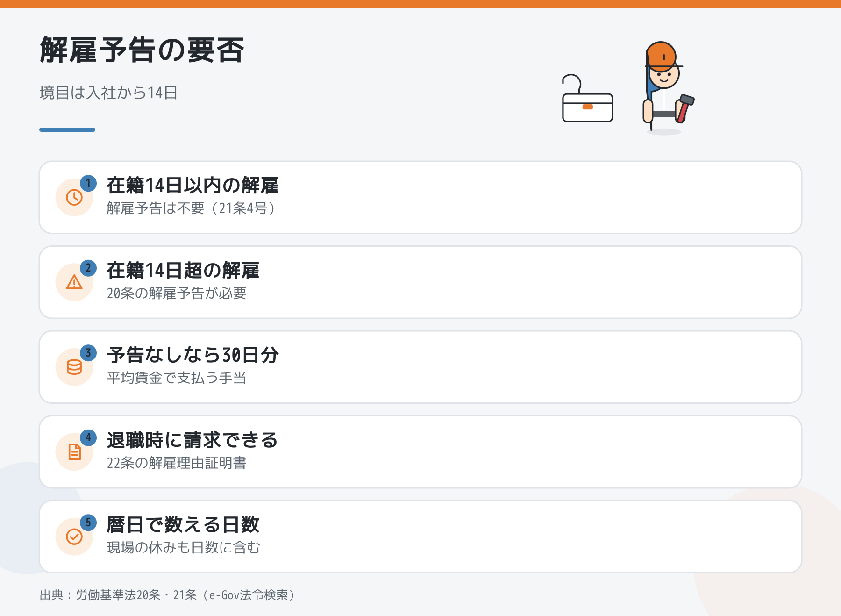Click the number 4 badge
Viewport: 841px width, 616px height.
click(x=88, y=438)
